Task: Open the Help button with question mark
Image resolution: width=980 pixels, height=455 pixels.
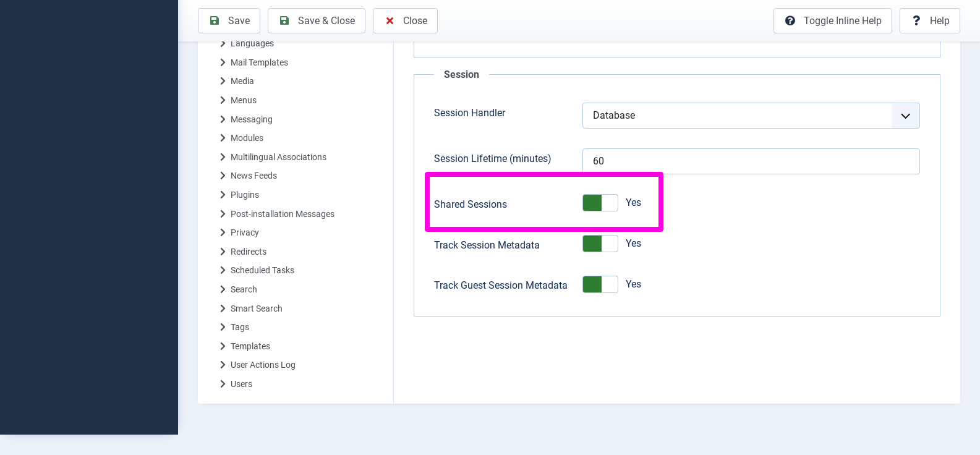Action: (x=930, y=20)
